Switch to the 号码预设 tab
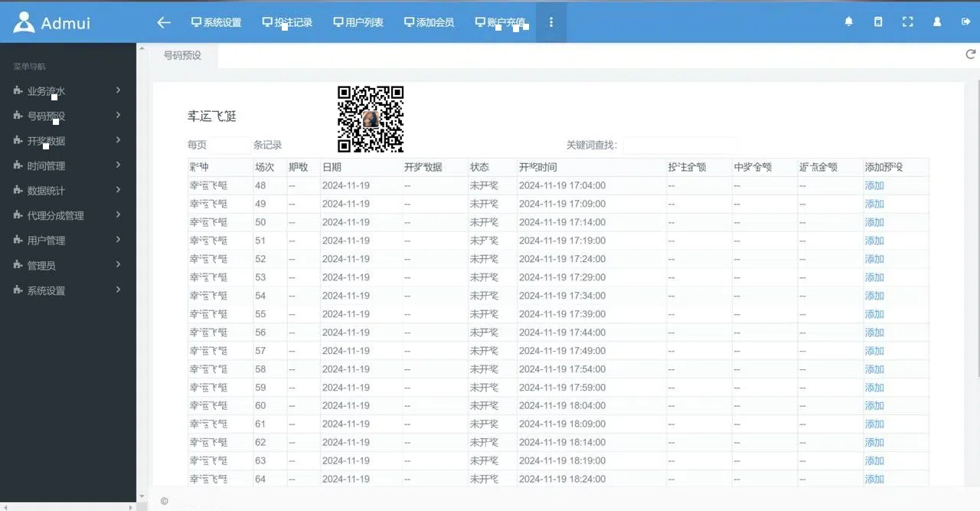The height and width of the screenshot is (511, 980). coord(182,55)
